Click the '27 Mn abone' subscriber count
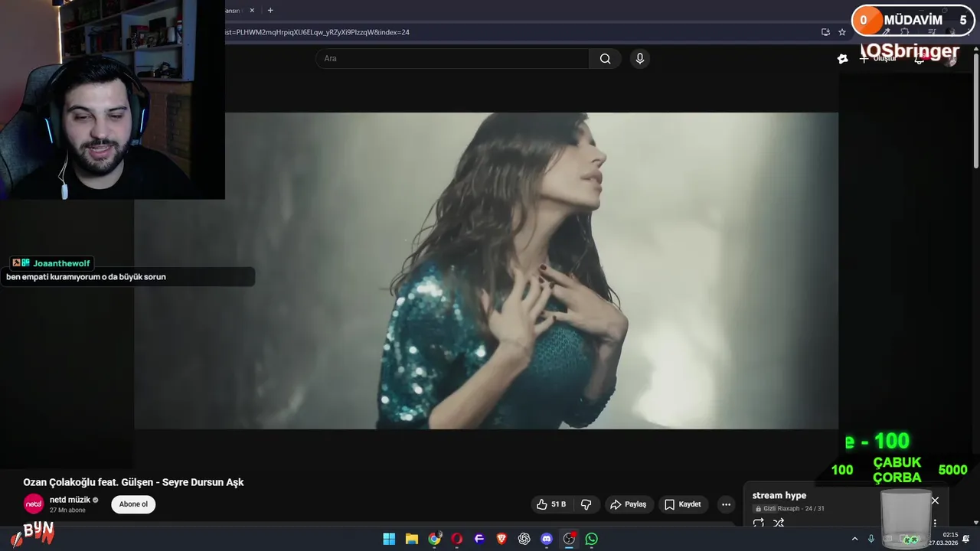 tap(67, 510)
